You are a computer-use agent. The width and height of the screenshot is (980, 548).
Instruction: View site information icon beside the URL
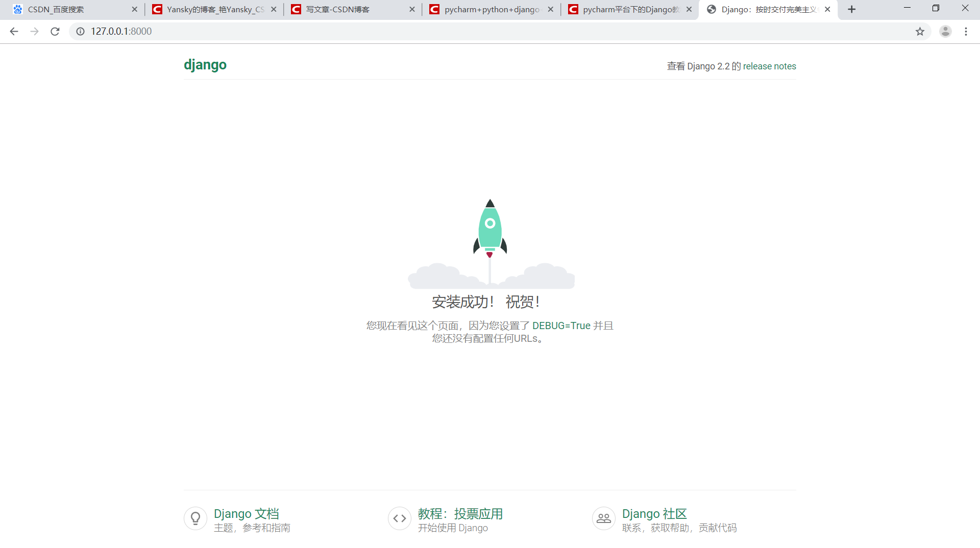80,32
